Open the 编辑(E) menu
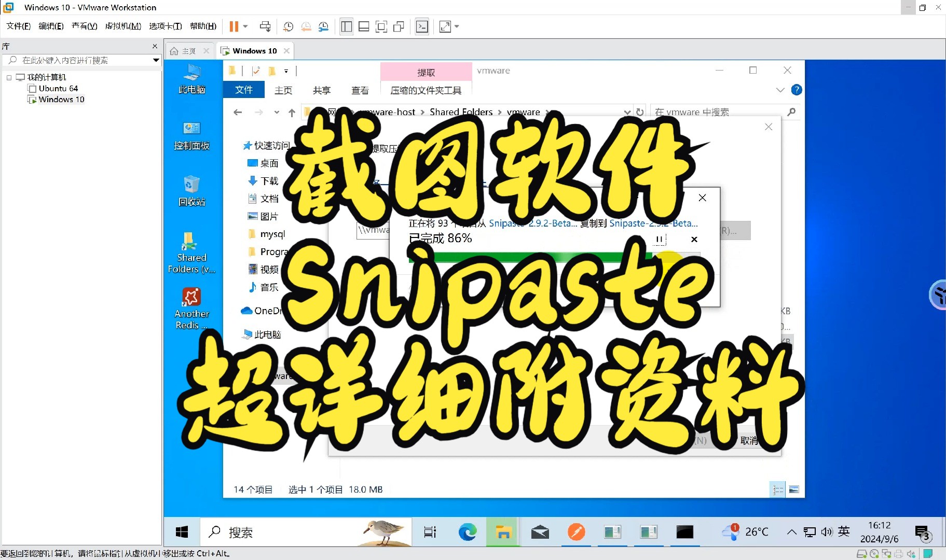The width and height of the screenshot is (946, 560). [x=51, y=26]
